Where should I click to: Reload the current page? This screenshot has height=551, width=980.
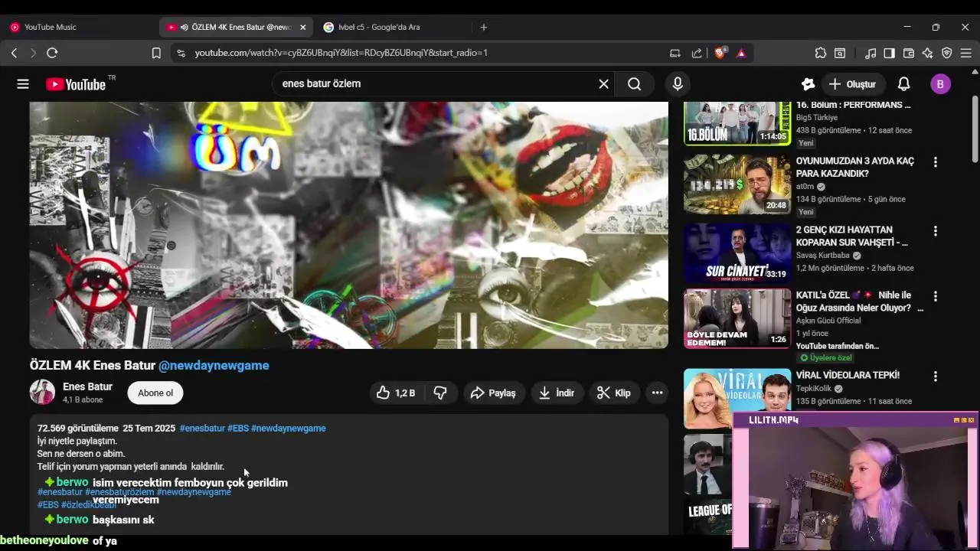tap(52, 53)
